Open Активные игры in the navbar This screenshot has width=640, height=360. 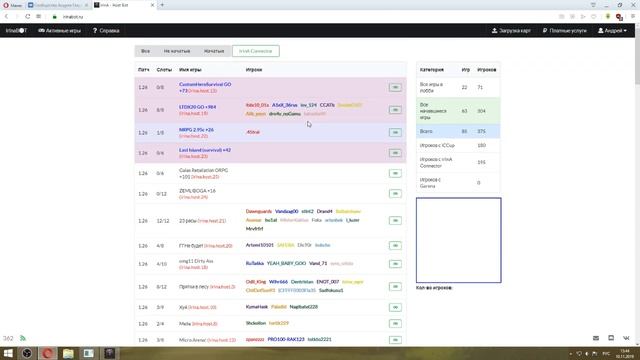point(60,31)
